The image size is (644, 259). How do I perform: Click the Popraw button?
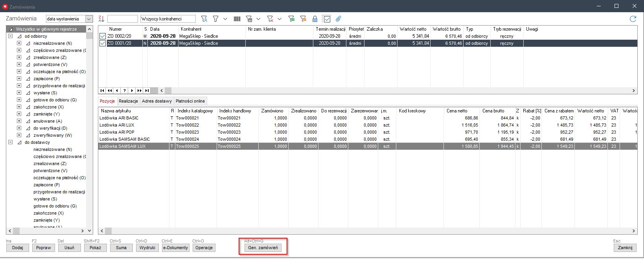point(44,248)
